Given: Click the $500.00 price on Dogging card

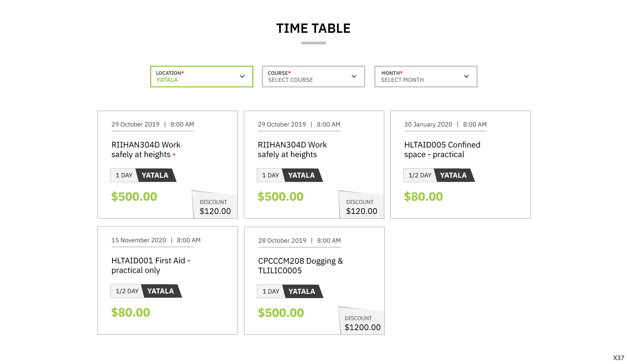Looking at the screenshot, I should pyautogui.click(x=281, y=313).
